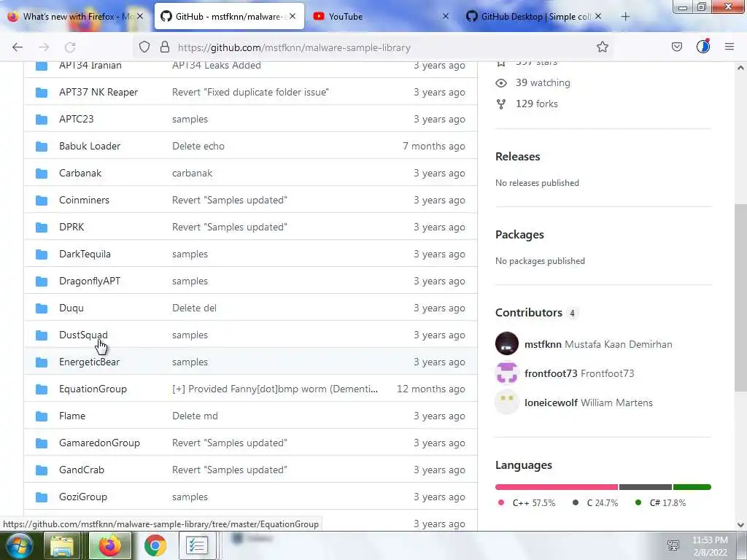This screenshot has width=747, height=560.
Task: Click the Carbanak folder icon
Action: coord(42,174)
